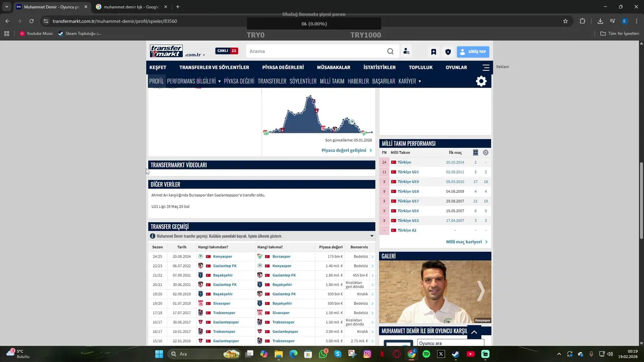
Task: Switch to Başarılar profile tab
Action: [x=383, y=81]
